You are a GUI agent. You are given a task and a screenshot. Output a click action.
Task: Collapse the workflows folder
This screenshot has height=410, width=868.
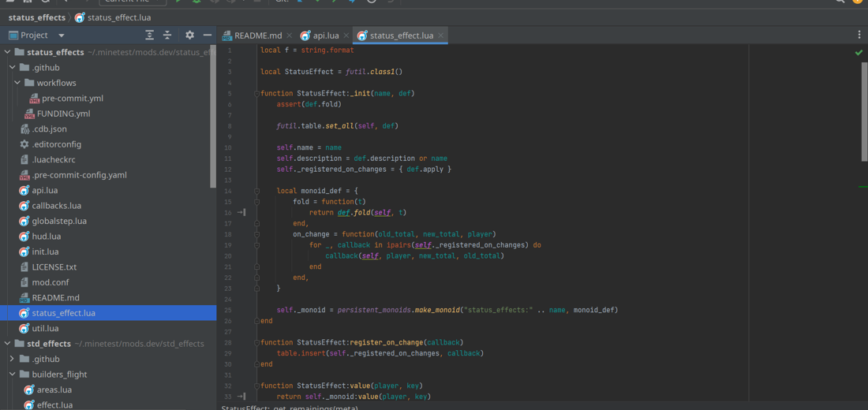point(17,83)
